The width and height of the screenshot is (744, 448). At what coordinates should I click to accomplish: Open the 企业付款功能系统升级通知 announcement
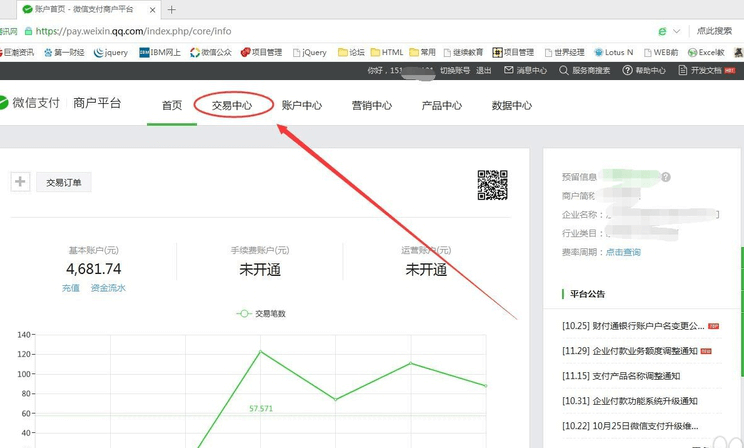[x=630, y=401]
